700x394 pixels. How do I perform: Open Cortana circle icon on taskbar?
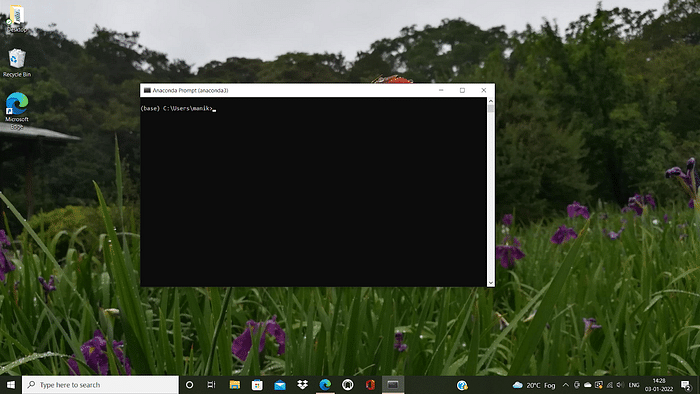coord(189,385)
